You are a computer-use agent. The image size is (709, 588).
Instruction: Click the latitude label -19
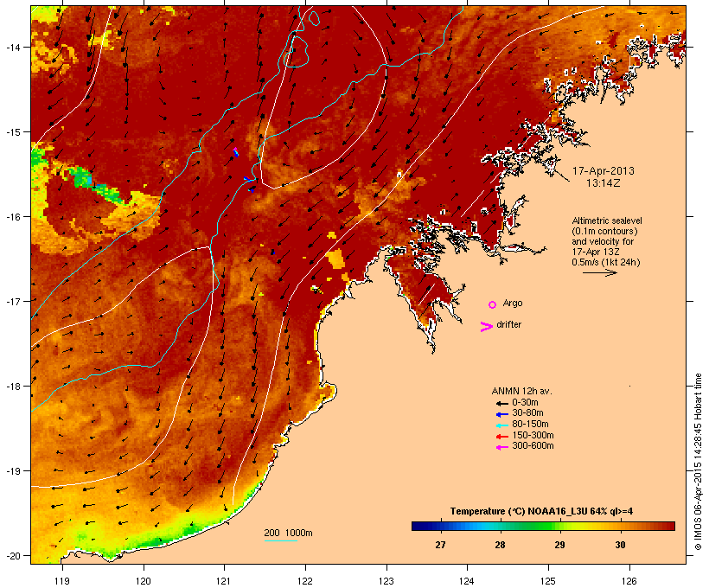point(13,471)
